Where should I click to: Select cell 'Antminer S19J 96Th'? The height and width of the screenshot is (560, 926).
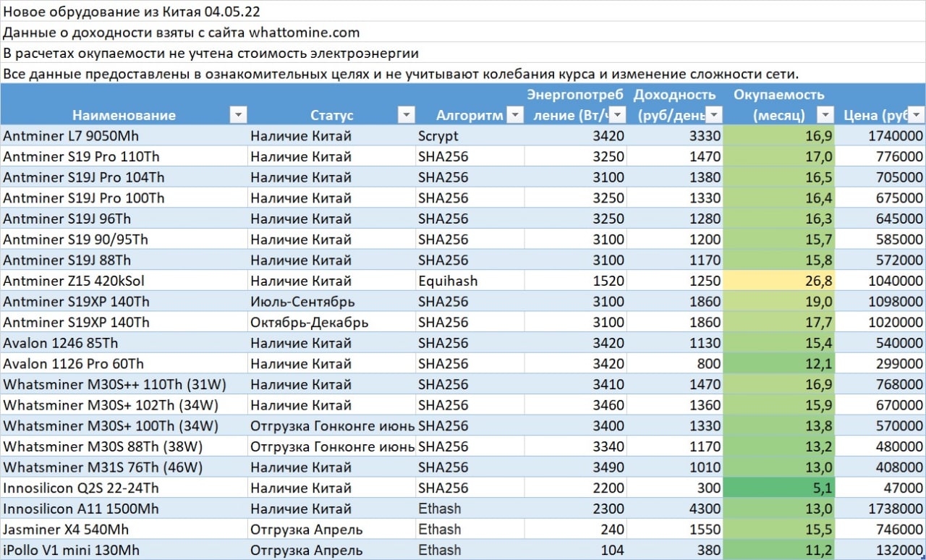pyautogui.click(x=124, y=219)
